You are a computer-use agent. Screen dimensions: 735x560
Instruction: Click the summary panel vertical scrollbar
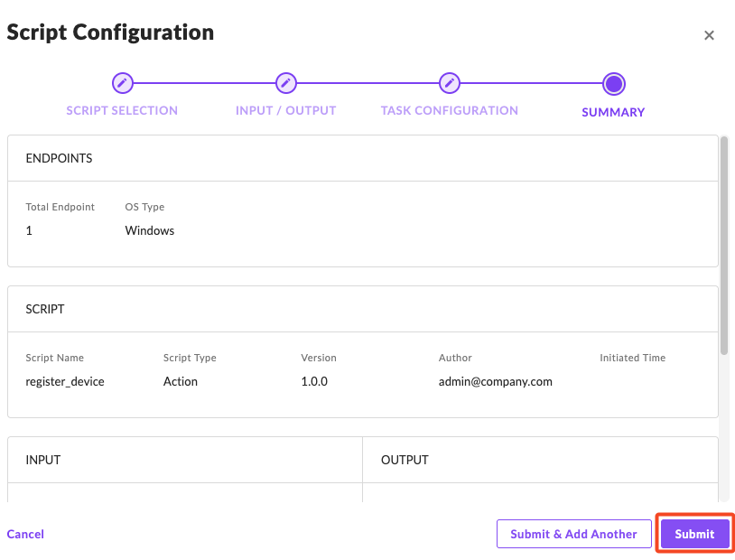point(724,246)
